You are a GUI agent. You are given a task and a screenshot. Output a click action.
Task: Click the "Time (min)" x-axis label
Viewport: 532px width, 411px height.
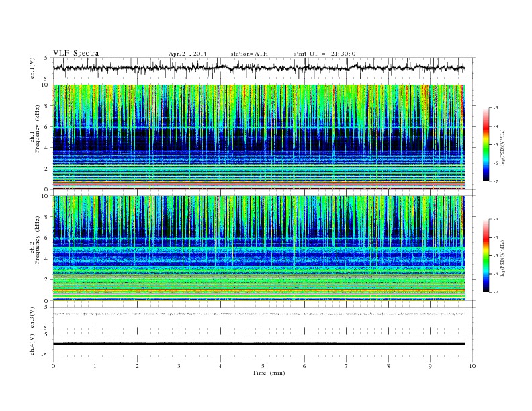point(269,373)
